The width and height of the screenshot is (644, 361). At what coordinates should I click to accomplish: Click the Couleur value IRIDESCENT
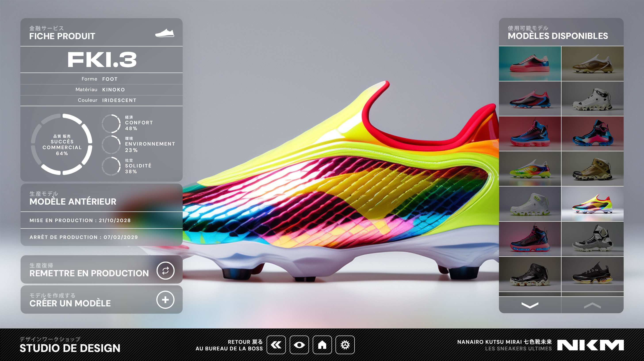(x=119, y=100)
